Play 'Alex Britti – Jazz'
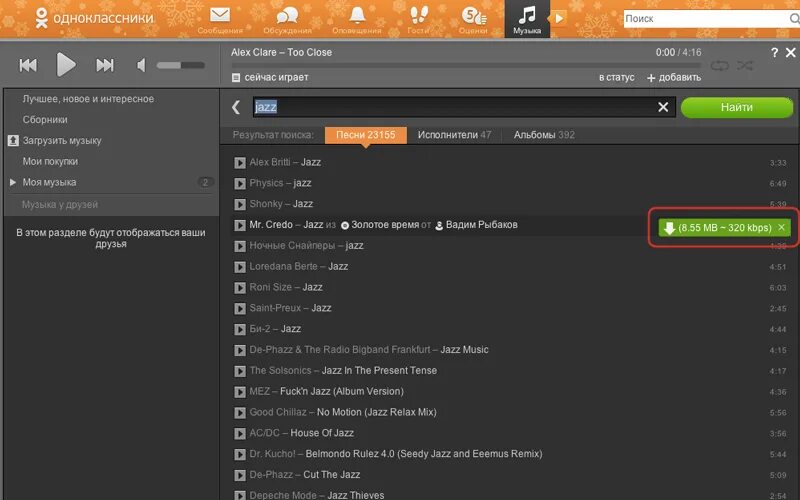 coord(240,163)
